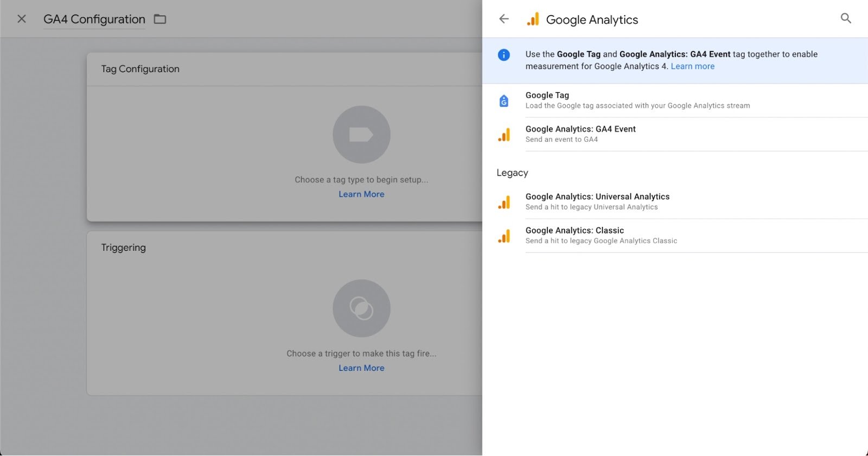Open search in the tag type panel
This screenshot has height=456, width=868.
pyautogui.click(x=846, y=18)
